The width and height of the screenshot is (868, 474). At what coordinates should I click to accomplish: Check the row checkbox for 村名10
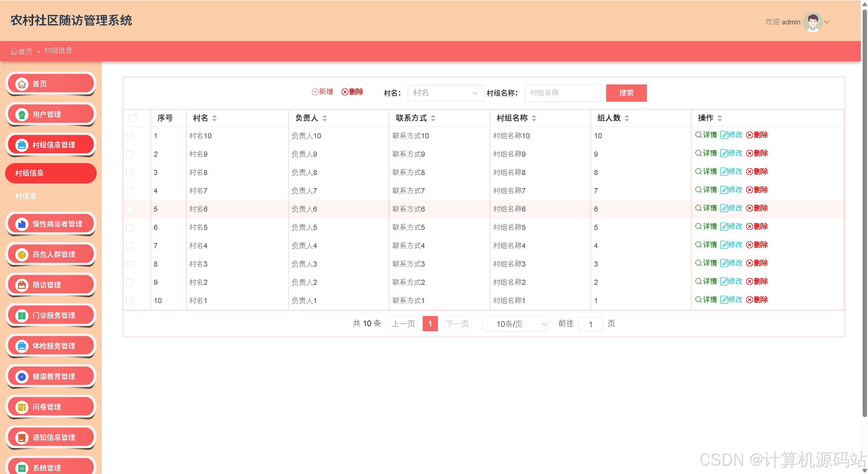click(129, 136)
